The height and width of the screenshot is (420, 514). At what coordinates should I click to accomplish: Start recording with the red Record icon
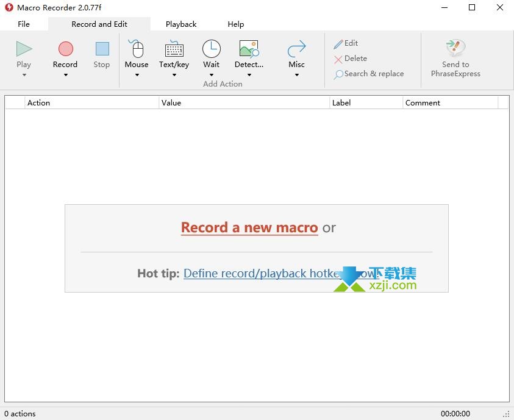pos(66,49)
